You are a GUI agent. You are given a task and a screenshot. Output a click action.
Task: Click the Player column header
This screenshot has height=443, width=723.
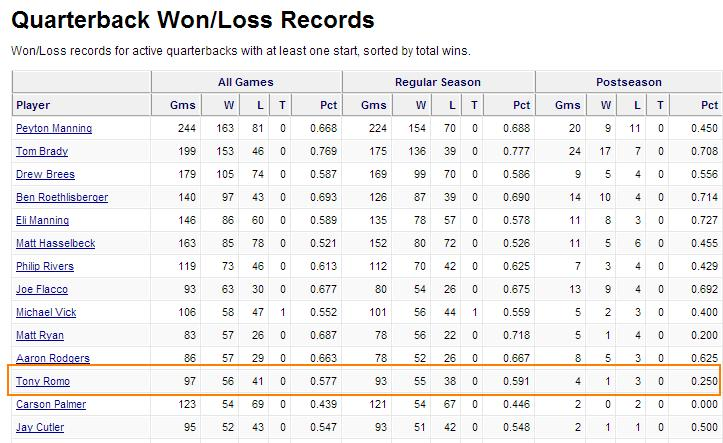click(x=33, y=105)
